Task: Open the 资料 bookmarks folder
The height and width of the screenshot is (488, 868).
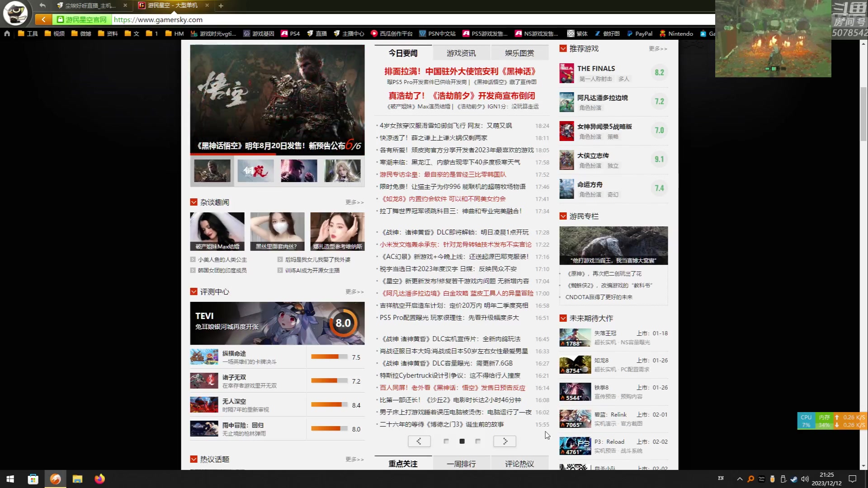Action: tap(108, 33)
